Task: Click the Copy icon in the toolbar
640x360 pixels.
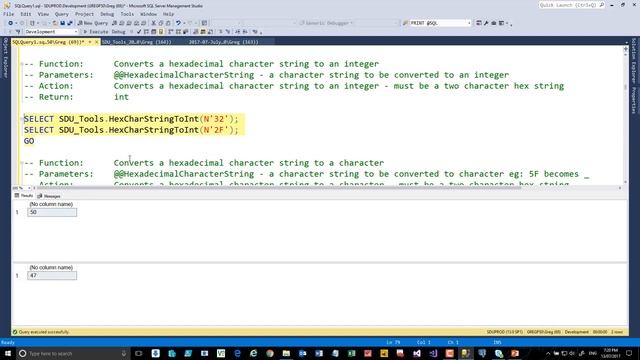Action: (161, 23)
